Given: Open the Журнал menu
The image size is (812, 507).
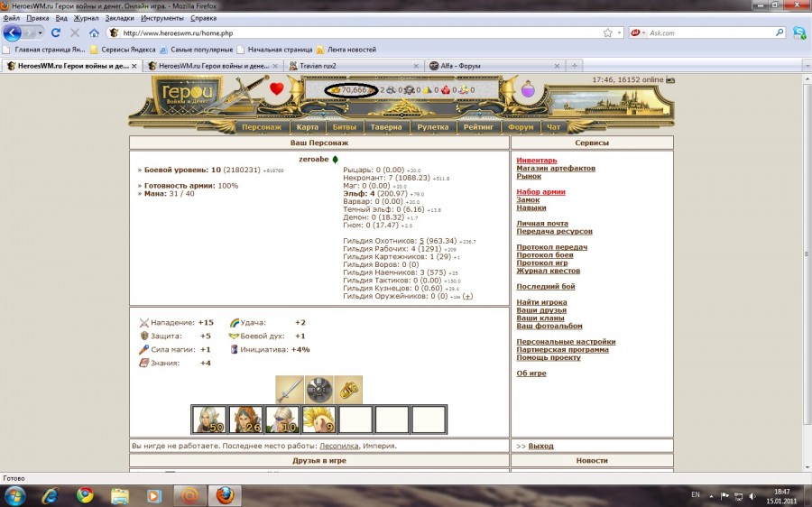Looking at the screenshot, I should click(86, 18).
